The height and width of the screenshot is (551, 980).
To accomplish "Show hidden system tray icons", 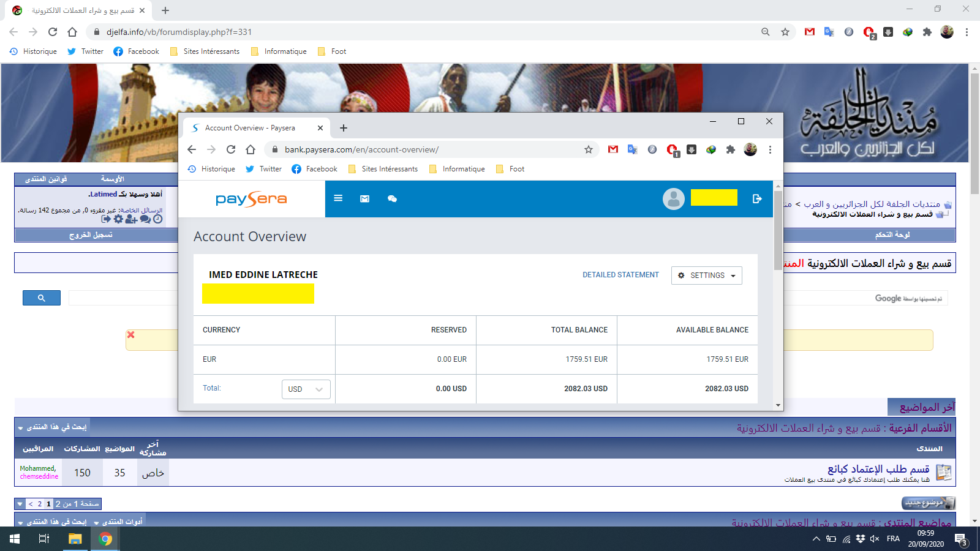I will (816, 539).
